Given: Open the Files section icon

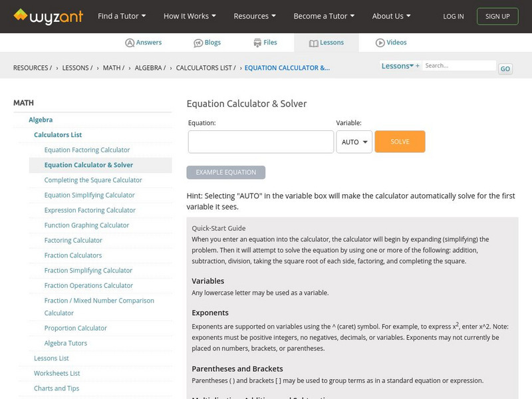Looking at the screenshot, I should tap(257, 43).
